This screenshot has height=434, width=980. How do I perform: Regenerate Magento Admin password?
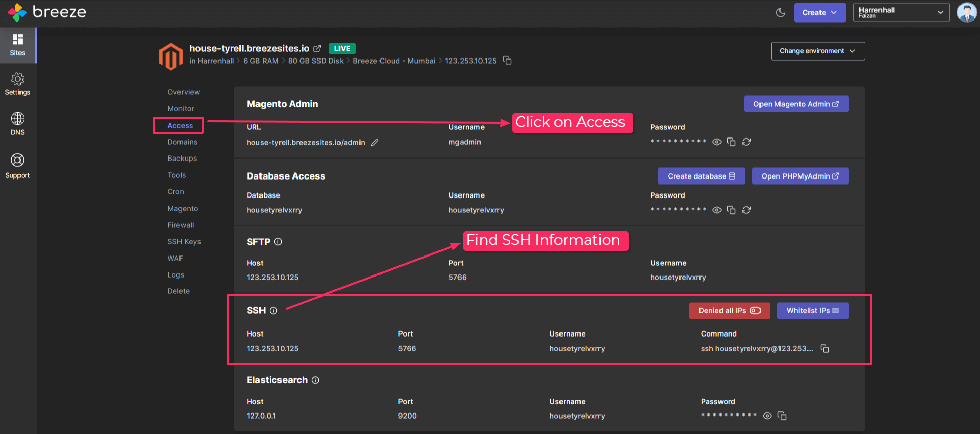click(746, 142)
